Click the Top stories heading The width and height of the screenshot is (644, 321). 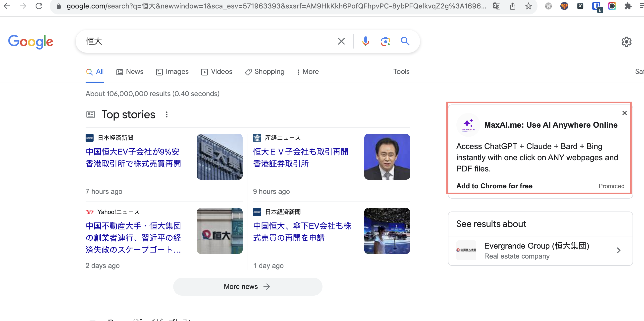(128, 114)
